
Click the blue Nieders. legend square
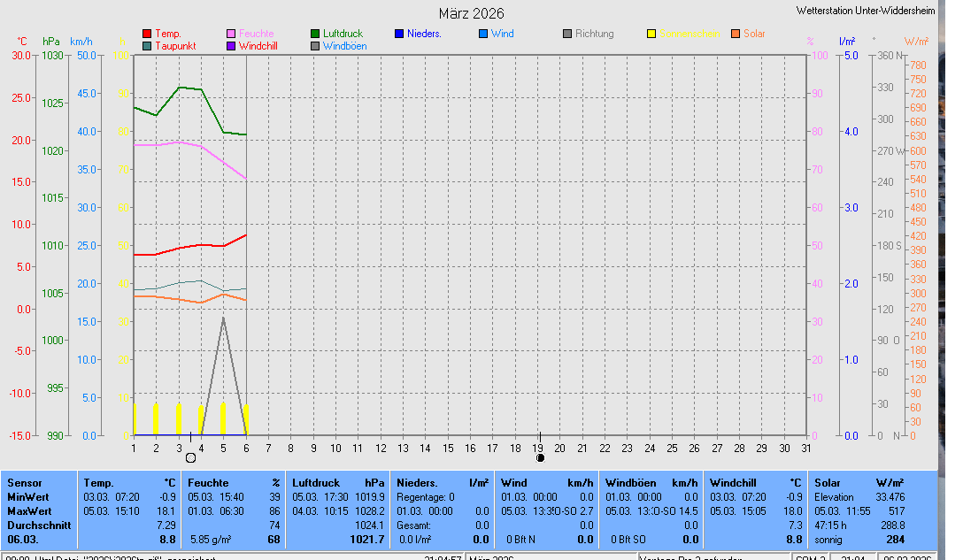(399, 34)
